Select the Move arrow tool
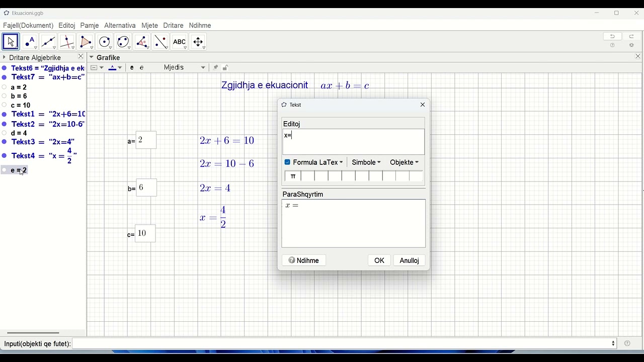The height and width of the screenshot is (362, 644). (11, 42)
